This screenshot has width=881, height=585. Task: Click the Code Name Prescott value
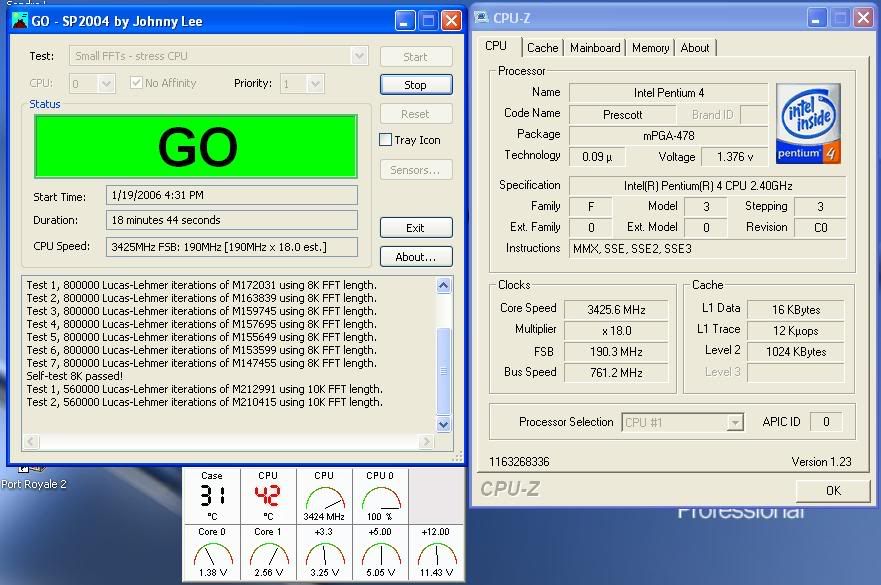click(623, 115)
